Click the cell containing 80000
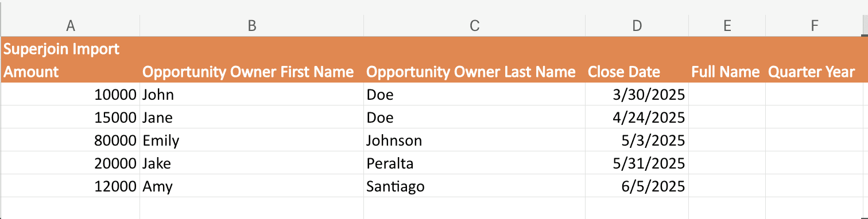 pos(71,140)
